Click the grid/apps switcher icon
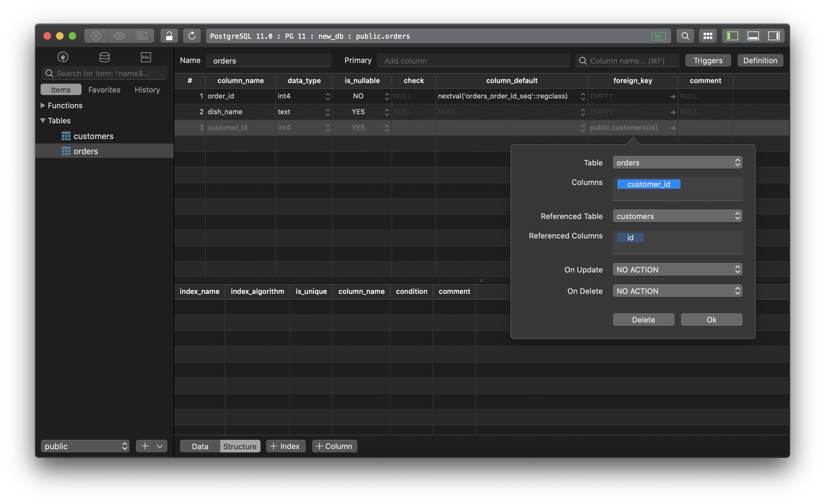 707,35
